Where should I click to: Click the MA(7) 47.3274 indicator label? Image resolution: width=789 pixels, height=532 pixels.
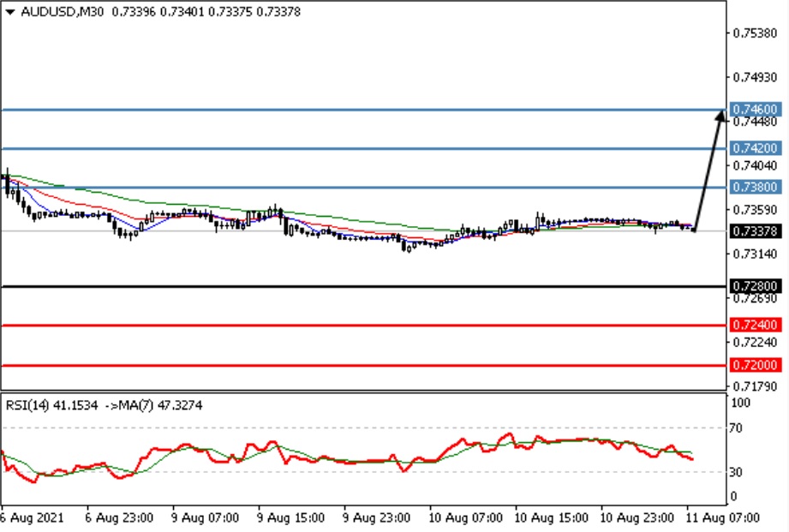160,405
